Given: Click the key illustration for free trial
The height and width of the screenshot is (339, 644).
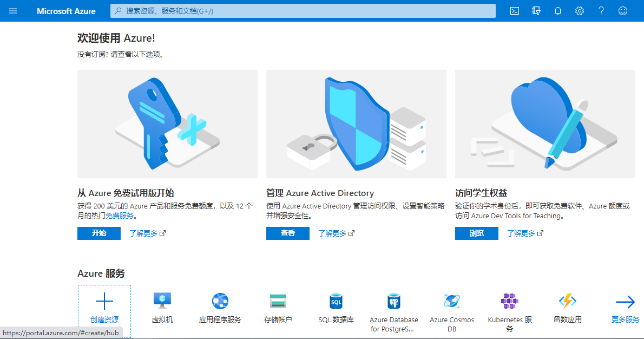Looking at the screenshot, I should pos(168,123).
